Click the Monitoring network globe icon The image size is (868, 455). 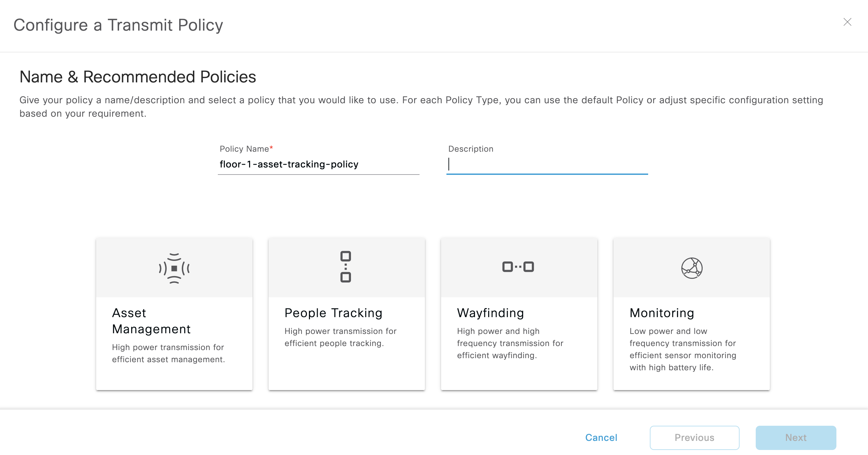tap(692, 268)
